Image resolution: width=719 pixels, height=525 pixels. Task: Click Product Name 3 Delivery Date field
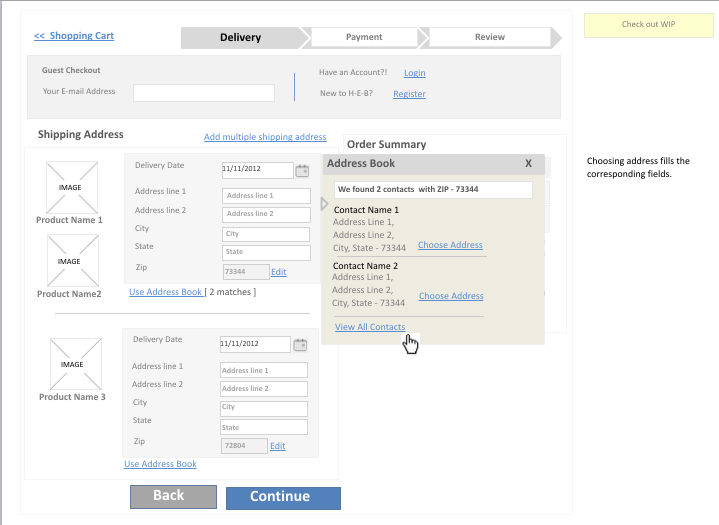[255, 344]
